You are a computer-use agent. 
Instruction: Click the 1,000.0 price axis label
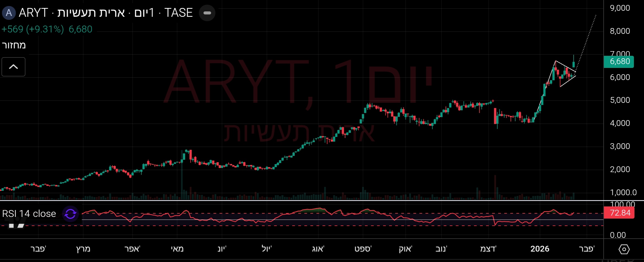[623, 192]
